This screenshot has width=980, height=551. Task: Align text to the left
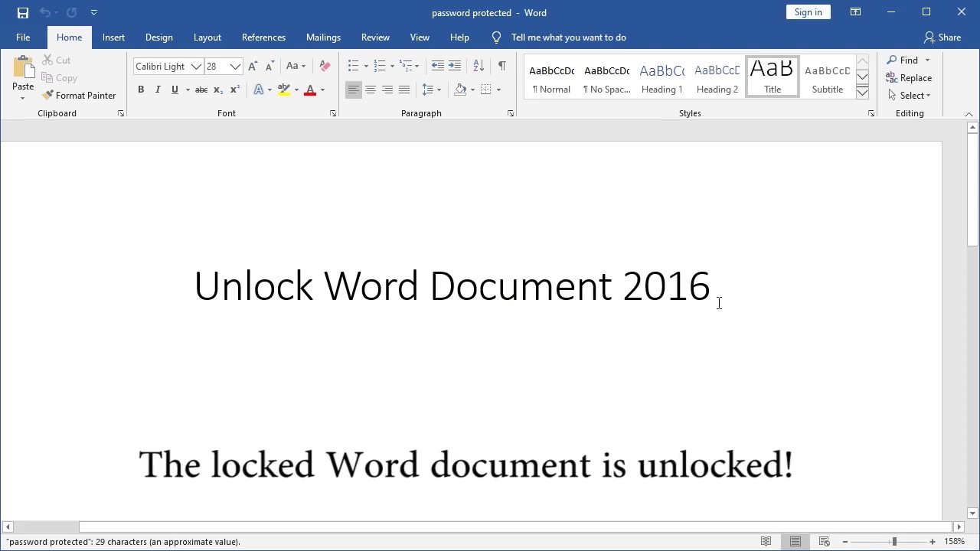353,90
